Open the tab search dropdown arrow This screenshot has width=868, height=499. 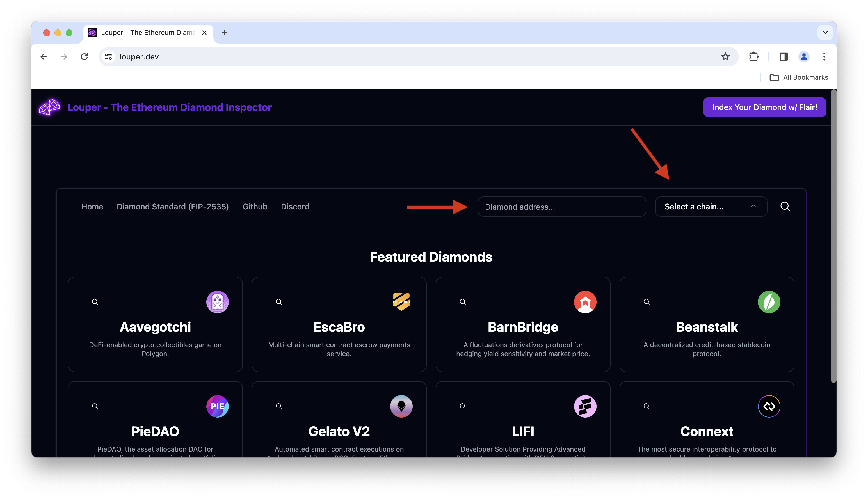825,33
